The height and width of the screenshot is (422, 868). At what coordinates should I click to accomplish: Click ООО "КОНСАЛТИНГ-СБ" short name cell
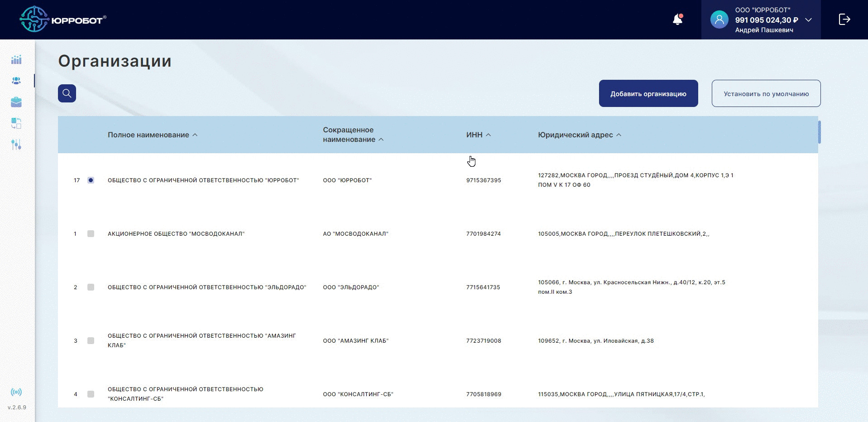[x=358, y=394]
